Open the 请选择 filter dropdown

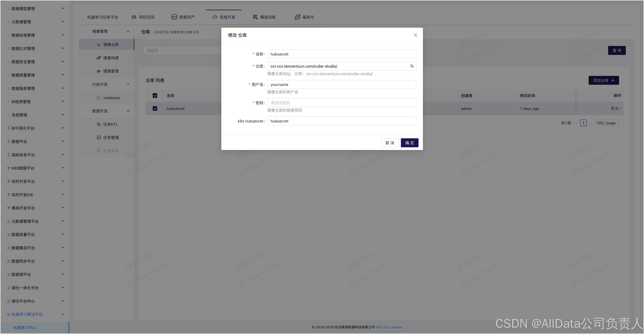[x=170, y=50]
